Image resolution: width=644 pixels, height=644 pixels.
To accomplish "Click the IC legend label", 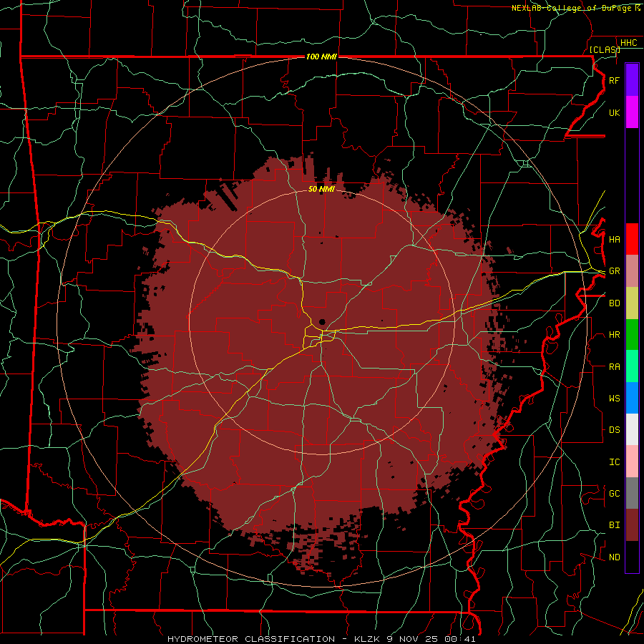I will pyautogui.click(x=614, y=462).
